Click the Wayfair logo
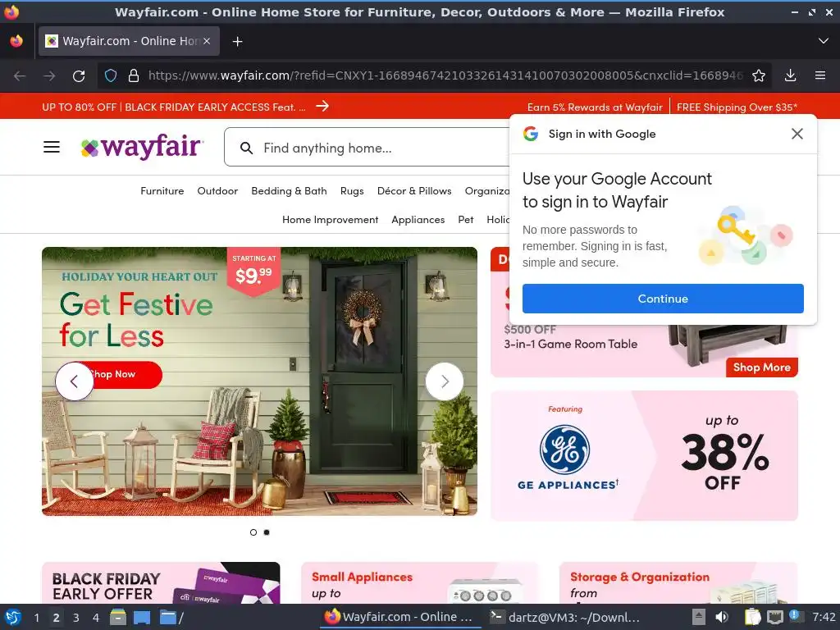The width and height of the screenshot is (840, 630). (x=142, y=147)
